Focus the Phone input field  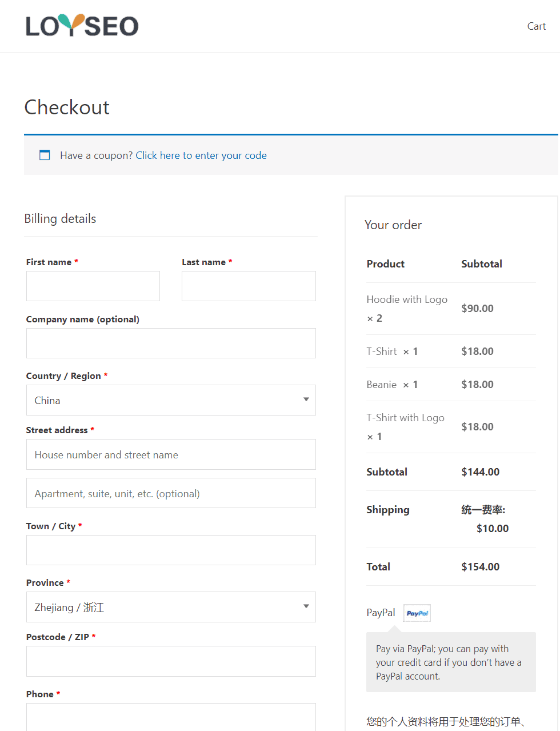tap(171, 717)
